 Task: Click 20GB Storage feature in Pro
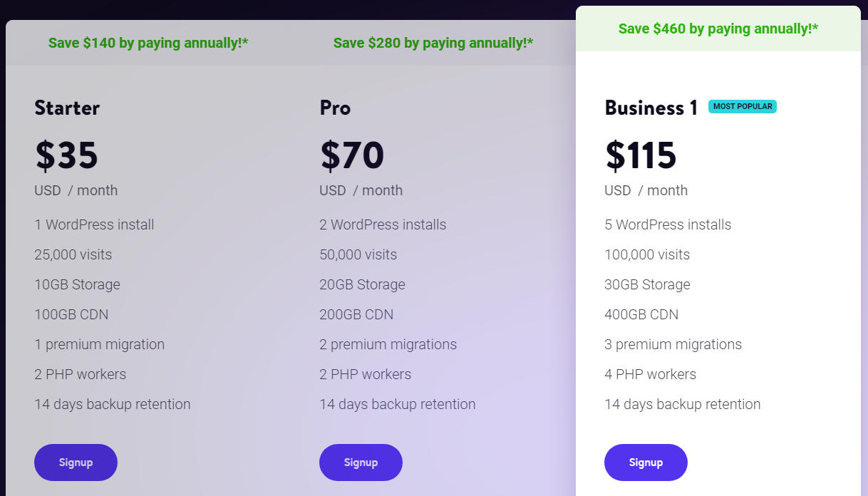coord(362,284)
